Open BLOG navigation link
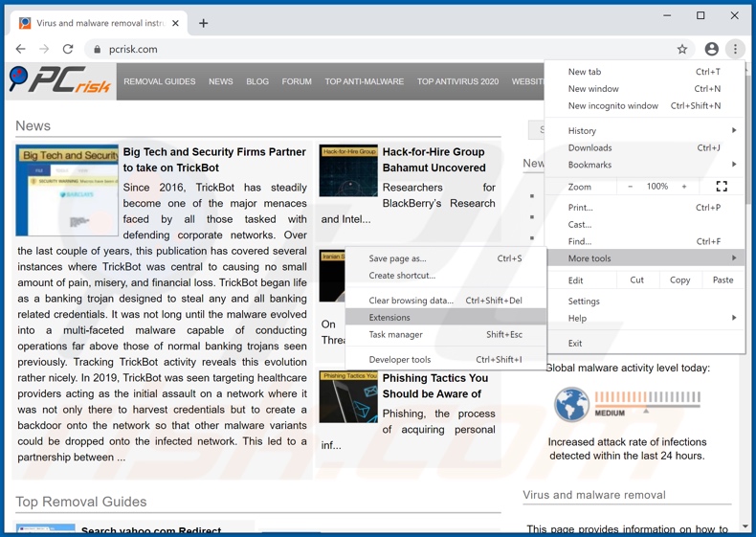 (x=257, y=81)
